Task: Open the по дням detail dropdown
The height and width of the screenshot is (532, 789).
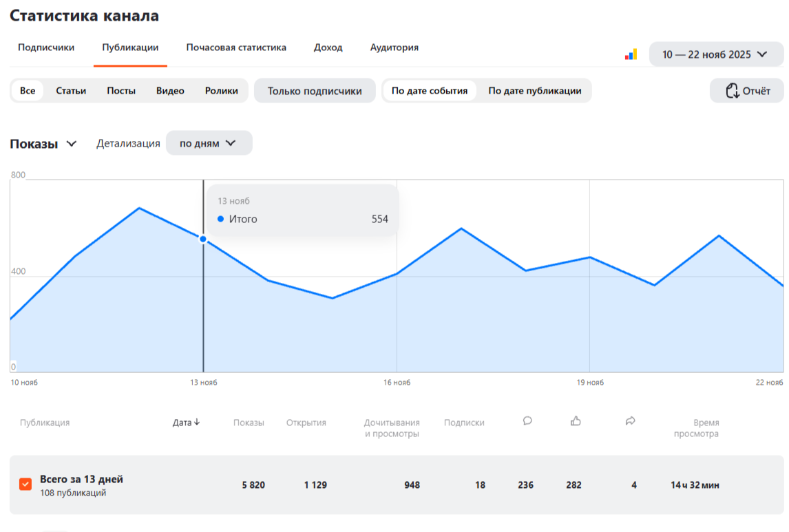Action: click(209, 143)
